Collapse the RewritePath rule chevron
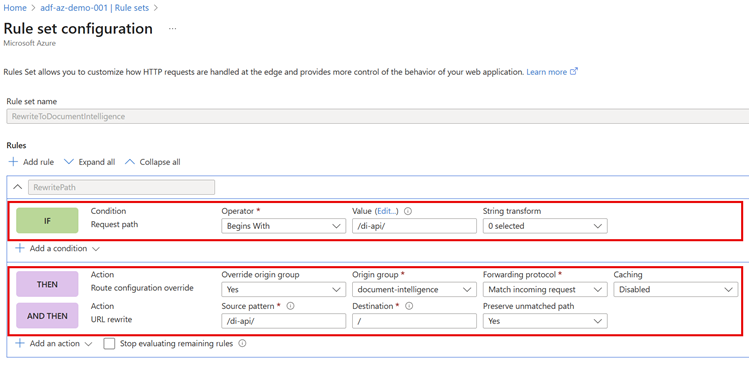Screen dimensions: 749x372 tap(17, 187)
